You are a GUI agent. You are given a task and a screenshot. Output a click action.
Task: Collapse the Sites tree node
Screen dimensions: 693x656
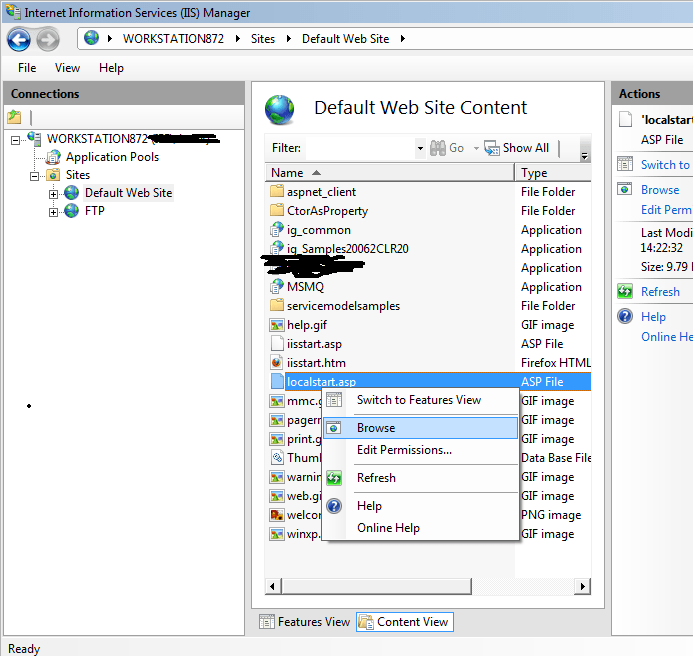34,176
